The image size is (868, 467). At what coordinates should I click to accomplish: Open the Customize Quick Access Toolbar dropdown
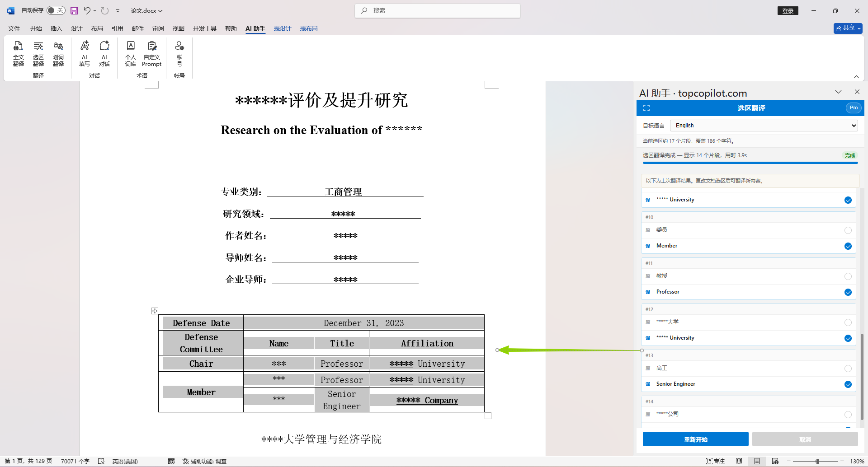[x=118, y=10]
